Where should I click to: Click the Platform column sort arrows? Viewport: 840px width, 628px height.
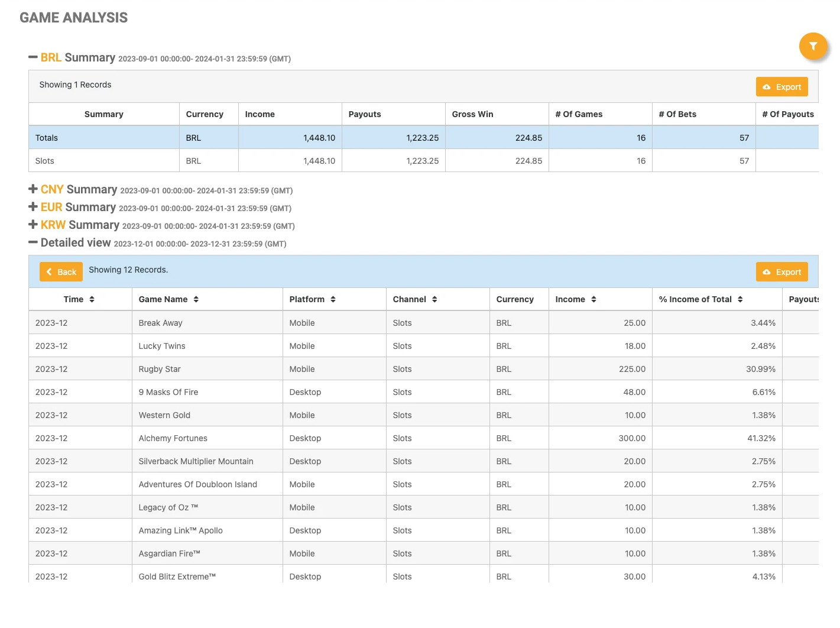point(333,300)
